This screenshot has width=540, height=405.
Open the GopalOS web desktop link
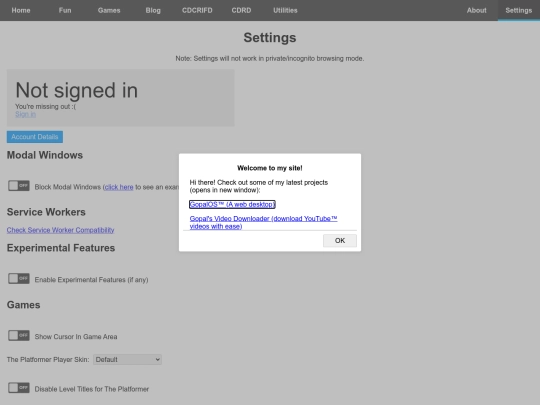pyautogui.click(x=232, y=205)
